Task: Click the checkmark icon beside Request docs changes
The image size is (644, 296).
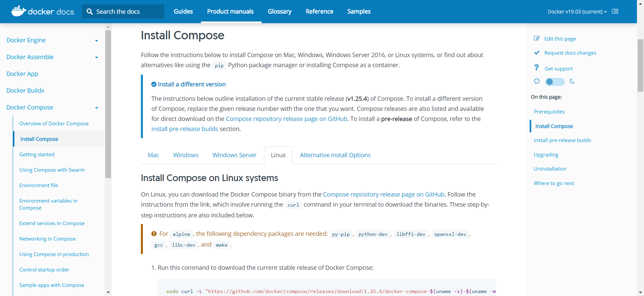Action: (537, 53)
